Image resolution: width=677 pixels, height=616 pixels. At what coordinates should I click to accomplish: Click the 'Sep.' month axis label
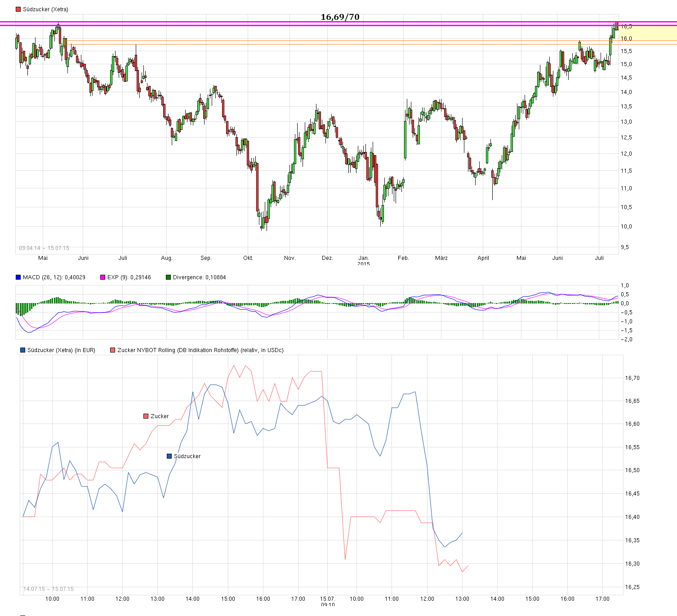(206, 258)
